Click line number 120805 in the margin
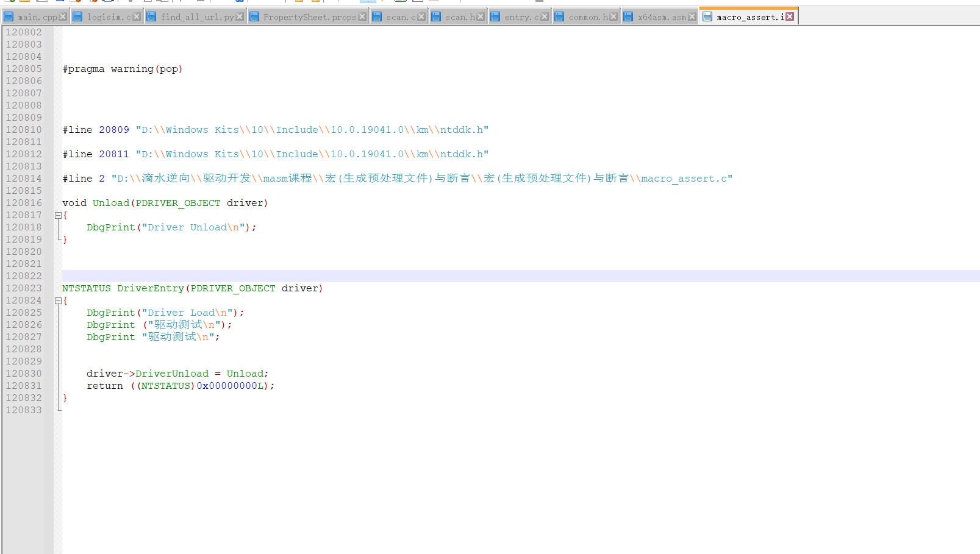The height and width of the screenshot is (554, 980). click(24, 69)
